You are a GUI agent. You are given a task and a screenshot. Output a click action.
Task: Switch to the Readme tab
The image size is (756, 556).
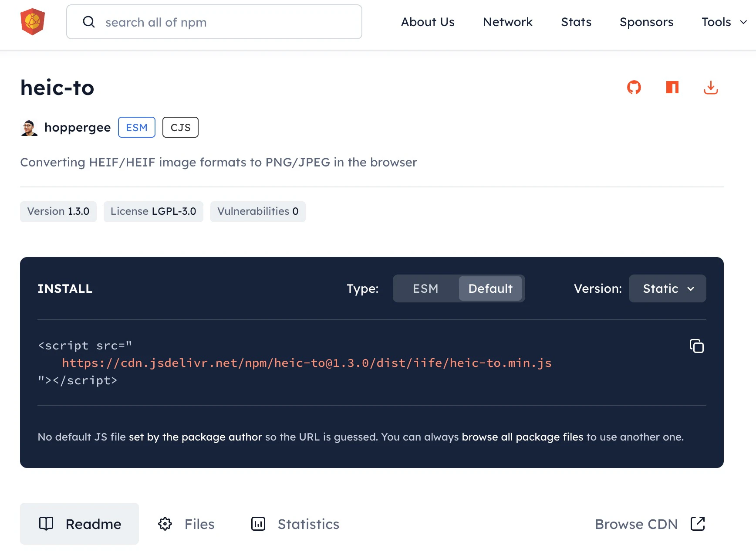point(79,524)
